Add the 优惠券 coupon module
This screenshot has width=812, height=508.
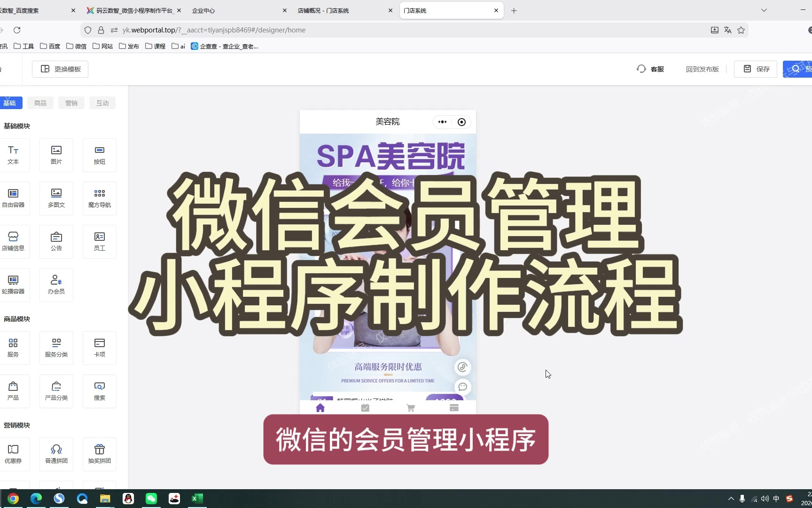point(13,454)
